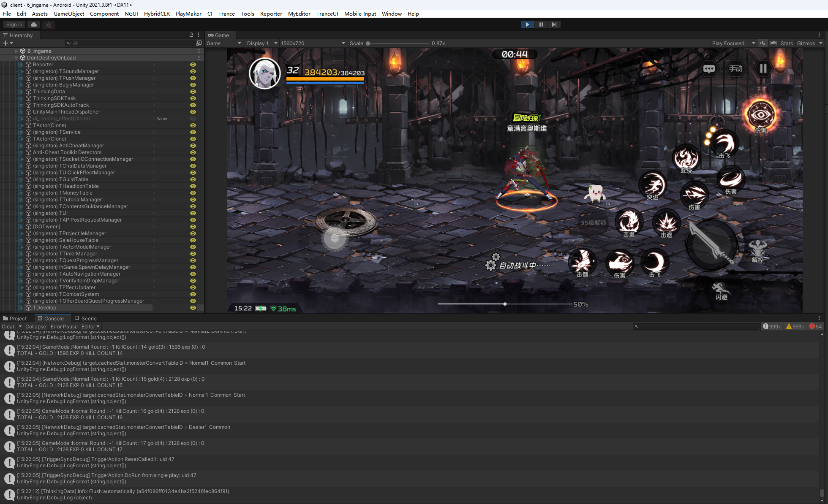Open the 1560x720 resolution dropdown
Image resolution: width=828 pixels, height=504 pixels.
pyautogui.click(x=313, y=43)
